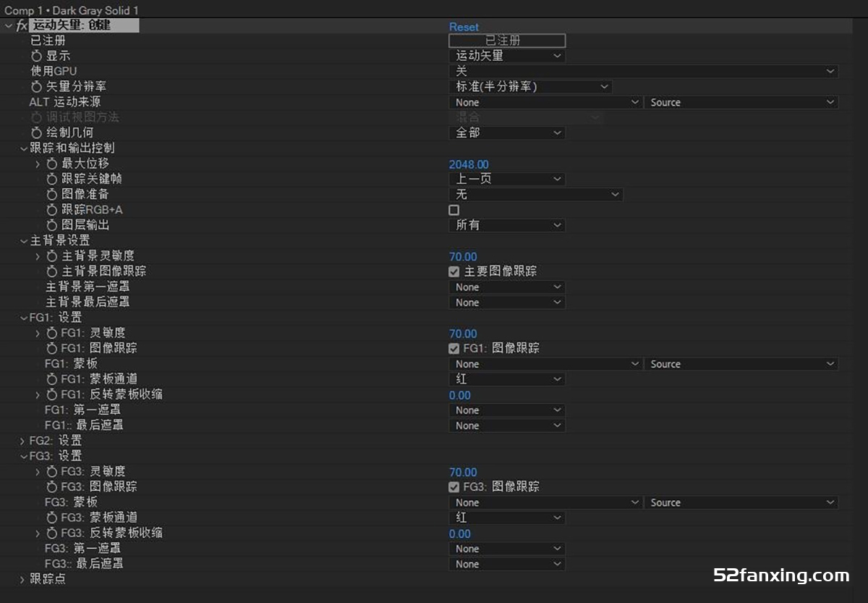Viewport: 868px width, 603px height.
Task: Open the 跟踪关键帧 dropdown showing 上一页
Action: 507,179
